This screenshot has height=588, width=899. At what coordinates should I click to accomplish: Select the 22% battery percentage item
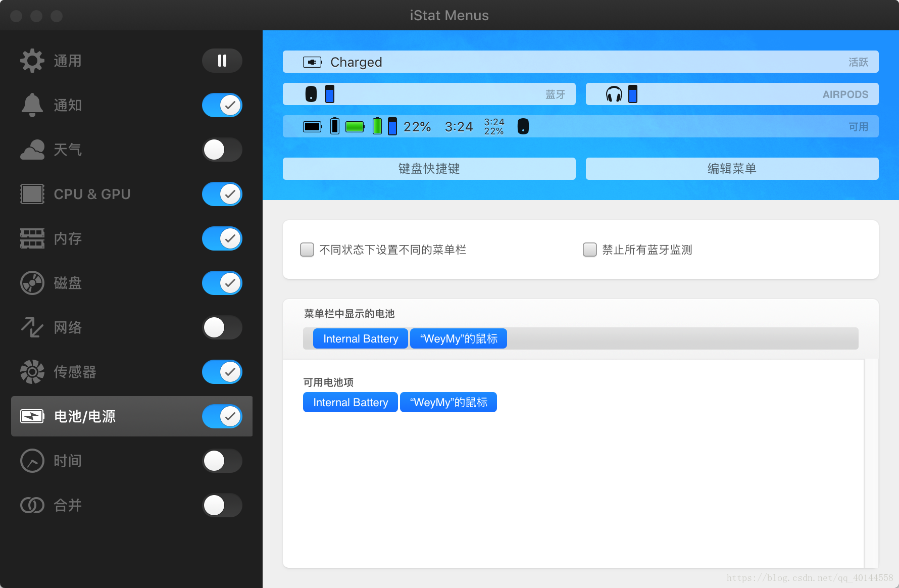417,127
